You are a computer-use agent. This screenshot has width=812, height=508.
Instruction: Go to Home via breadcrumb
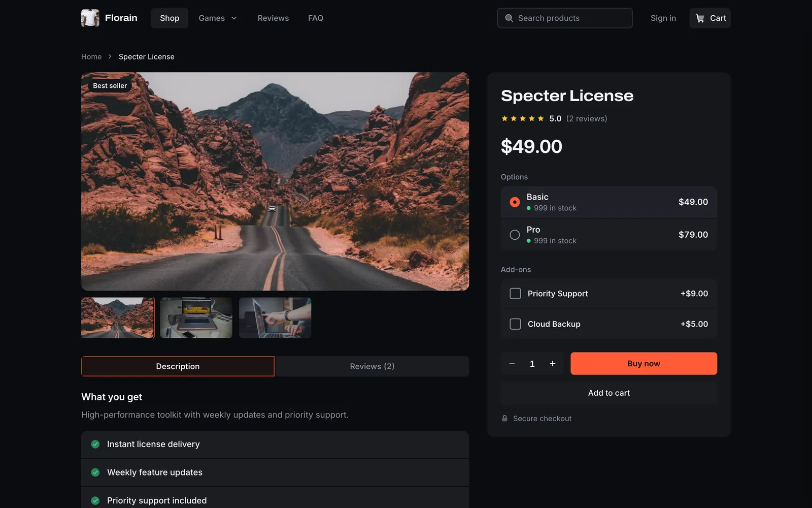tap(91, 57)
